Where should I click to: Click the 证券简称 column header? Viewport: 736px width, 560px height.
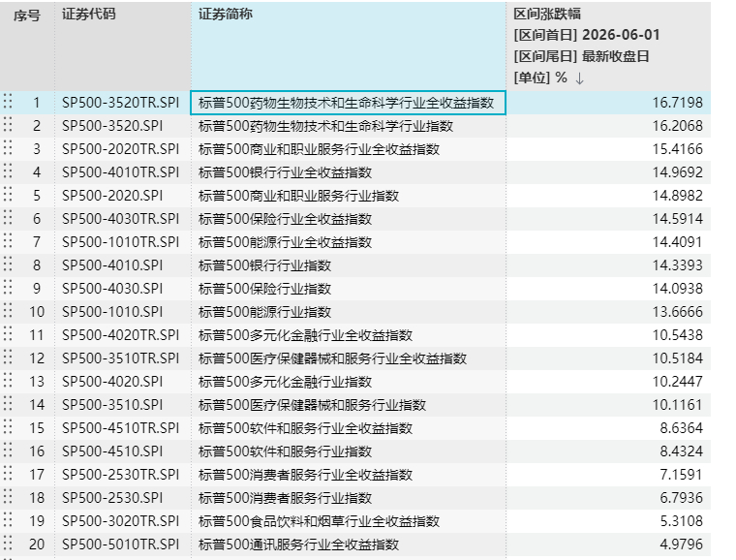(x=226, y=15)
